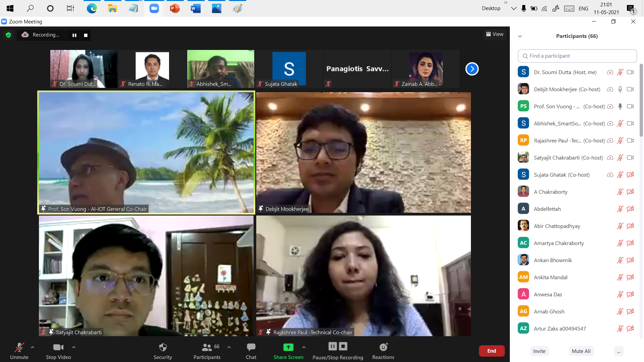Click the Share Screen label
The image size is (644, 362).
[288, 357]
